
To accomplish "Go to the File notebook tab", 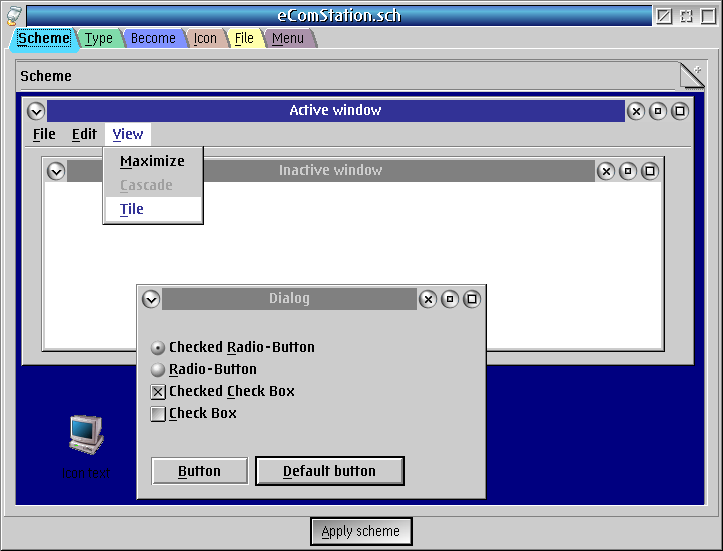I will coord(244,38).
